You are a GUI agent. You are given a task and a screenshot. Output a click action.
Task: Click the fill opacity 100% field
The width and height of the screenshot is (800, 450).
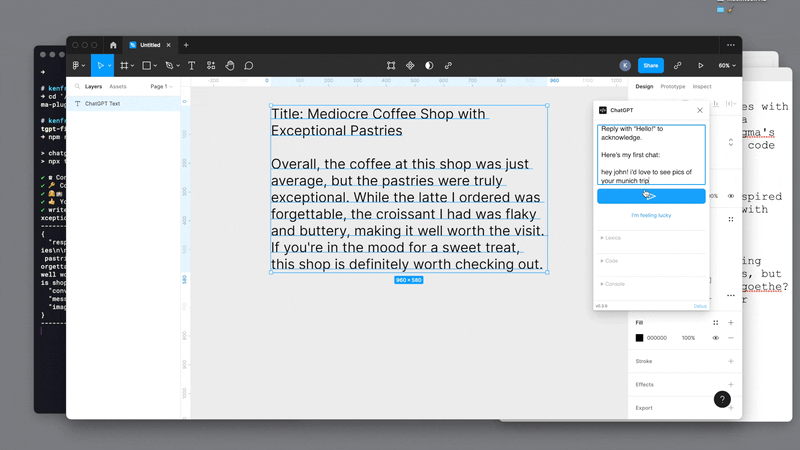(688, 338)
